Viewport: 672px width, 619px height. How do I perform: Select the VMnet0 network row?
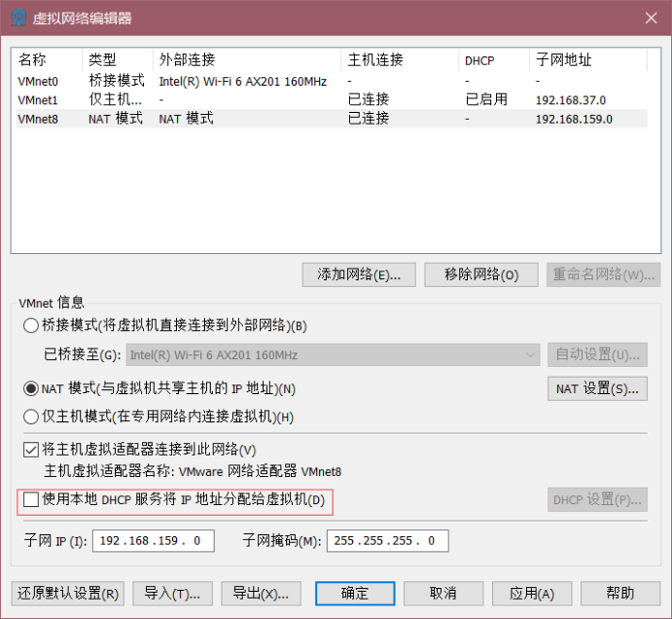[x=332, y=81]
